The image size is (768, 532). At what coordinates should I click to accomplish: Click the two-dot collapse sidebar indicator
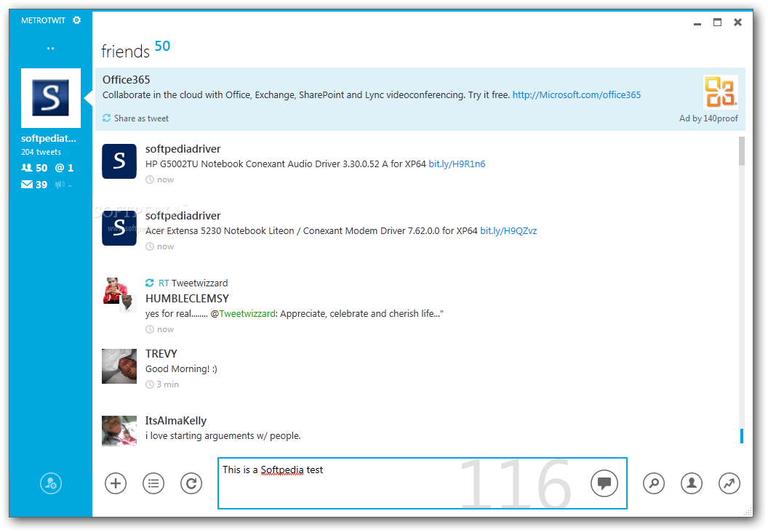50,49
